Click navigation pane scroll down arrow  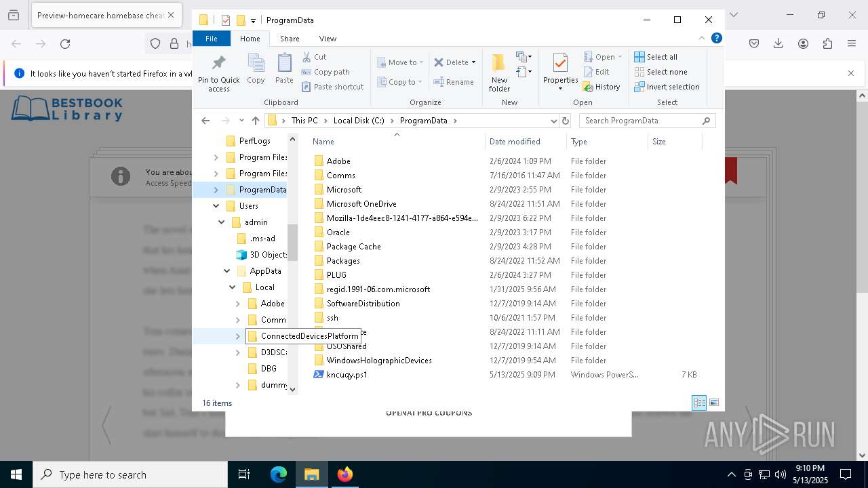pyautogui.click(x=292, y=389)
